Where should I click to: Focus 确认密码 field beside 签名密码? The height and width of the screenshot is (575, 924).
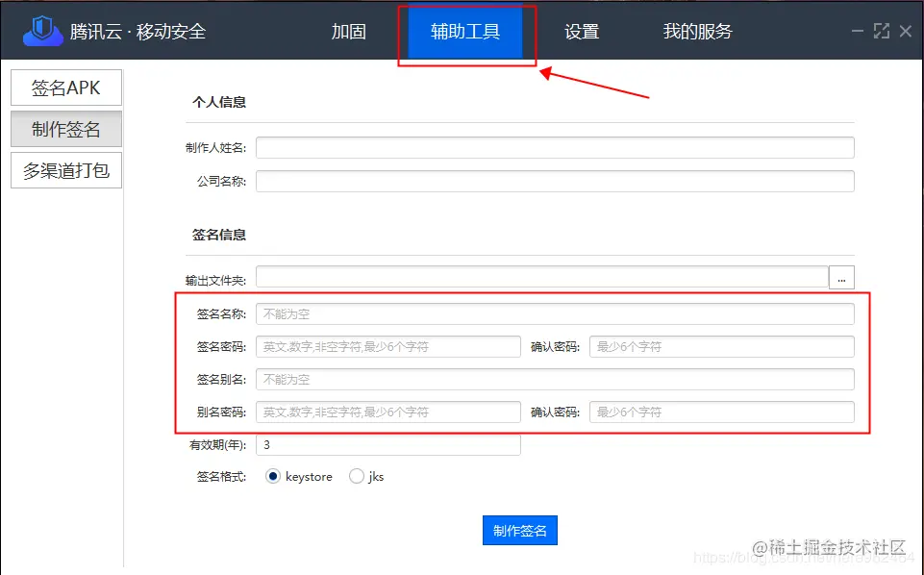[721, 346]
